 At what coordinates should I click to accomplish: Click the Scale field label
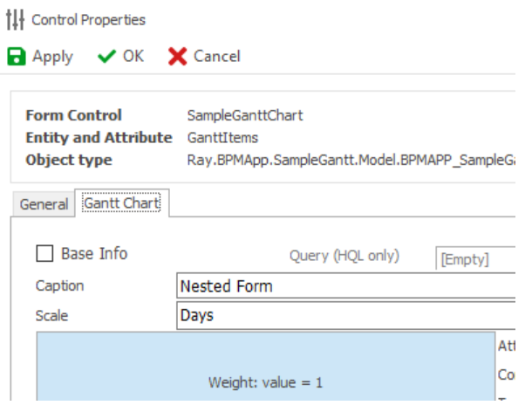point(51,315)
